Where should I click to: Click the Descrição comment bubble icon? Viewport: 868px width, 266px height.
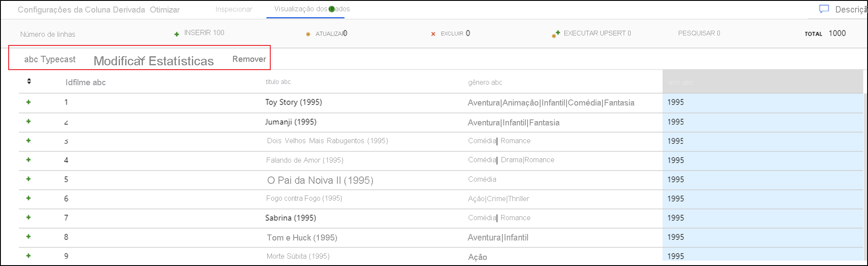point(824,9)
